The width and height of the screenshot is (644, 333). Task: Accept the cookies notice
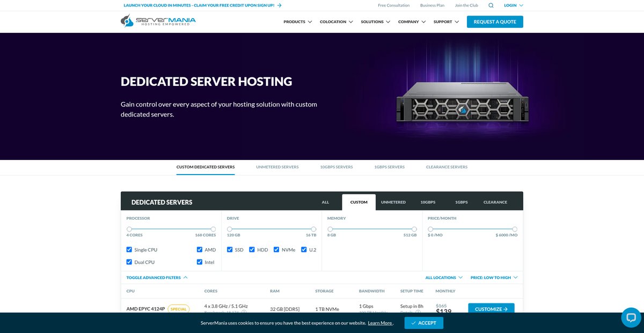pos(424,323)
